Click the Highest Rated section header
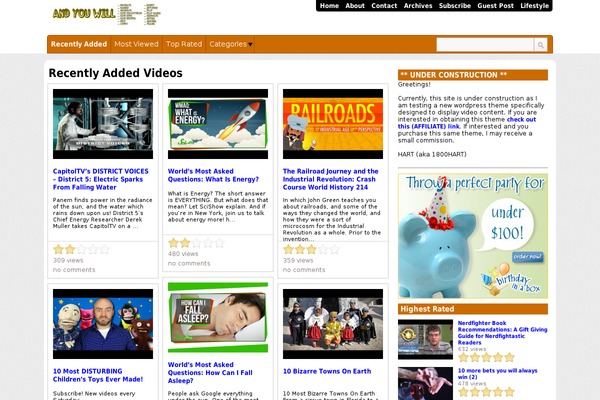The height and width of the screenshot is (400, 600). coord(473,309)
